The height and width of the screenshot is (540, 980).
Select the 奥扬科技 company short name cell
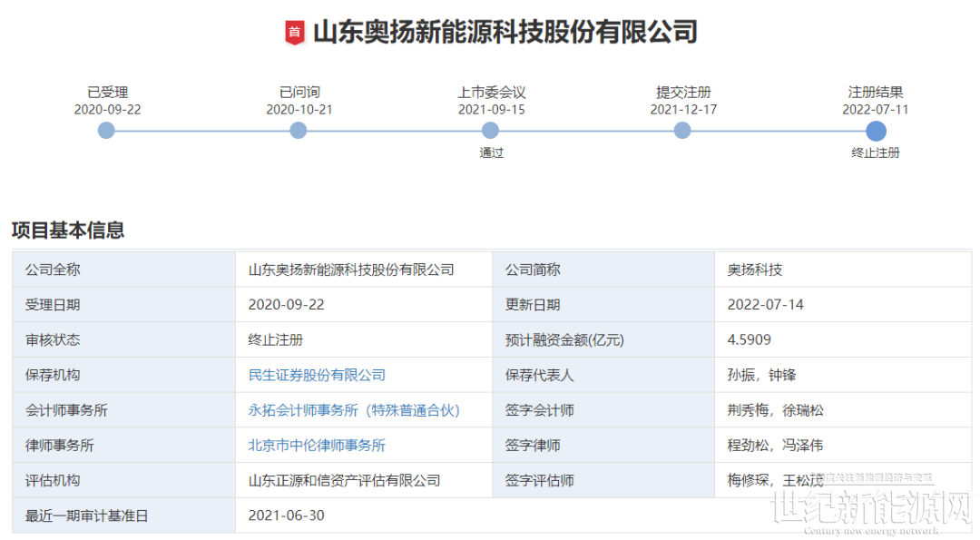tap(754, 270)
